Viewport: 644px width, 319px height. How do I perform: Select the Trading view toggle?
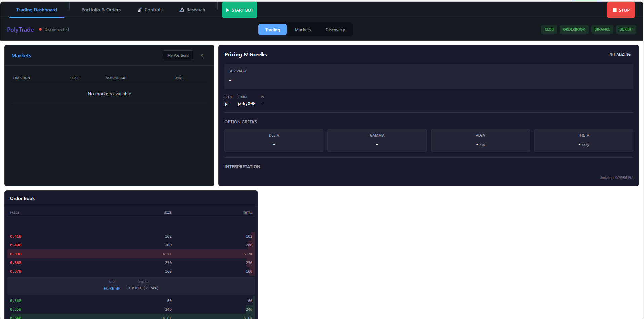(273, 30)
